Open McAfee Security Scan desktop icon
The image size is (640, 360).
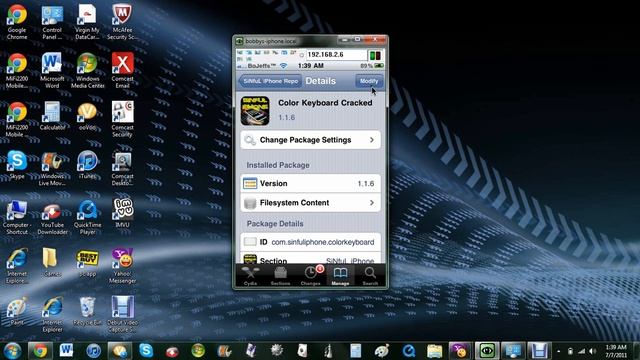(x=122, y=22)
